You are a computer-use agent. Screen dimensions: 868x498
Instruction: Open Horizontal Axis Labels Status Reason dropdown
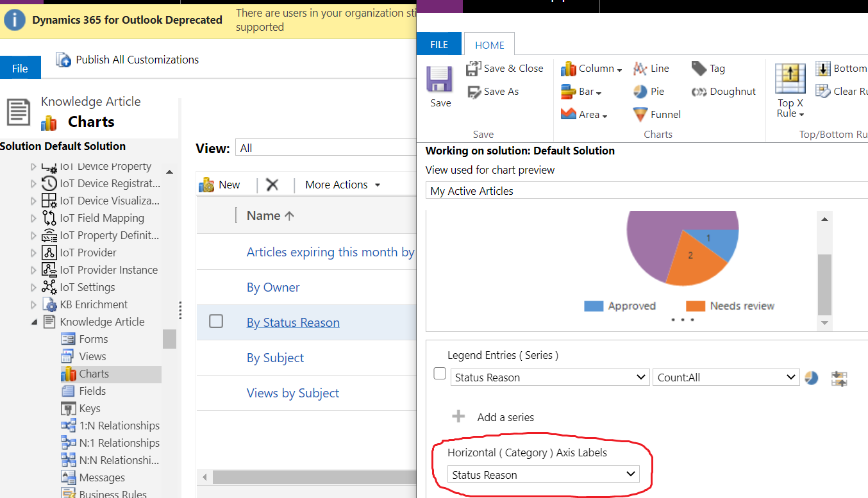[x=544, y=475]
